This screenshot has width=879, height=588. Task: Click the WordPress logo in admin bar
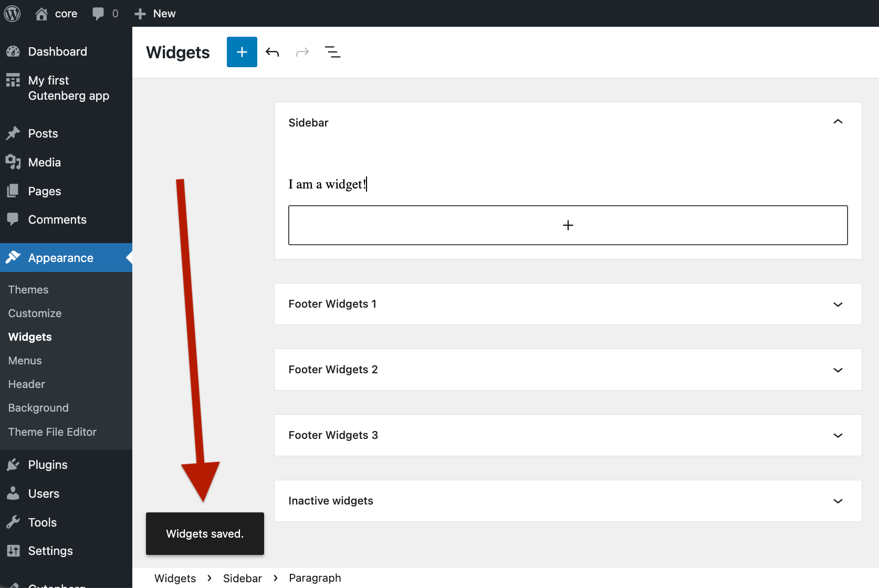coord(13,13)
